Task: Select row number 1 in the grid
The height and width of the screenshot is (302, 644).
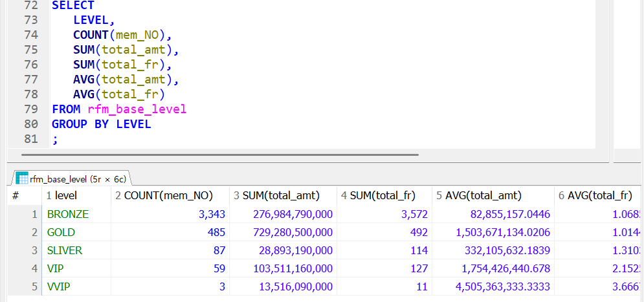Action: coord(25,214)
